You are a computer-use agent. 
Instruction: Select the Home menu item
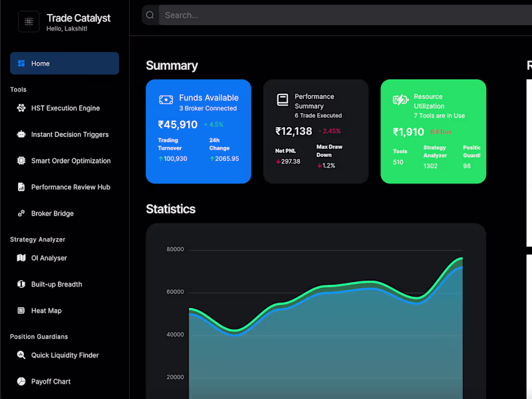point(65,63)
